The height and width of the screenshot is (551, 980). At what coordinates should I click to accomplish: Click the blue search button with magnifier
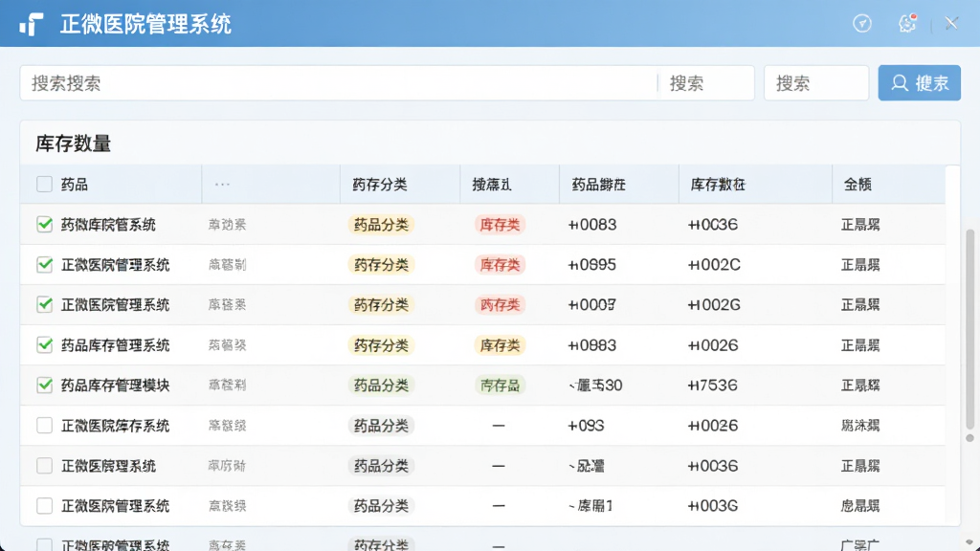pyautogui.click(x=919, y=83)
